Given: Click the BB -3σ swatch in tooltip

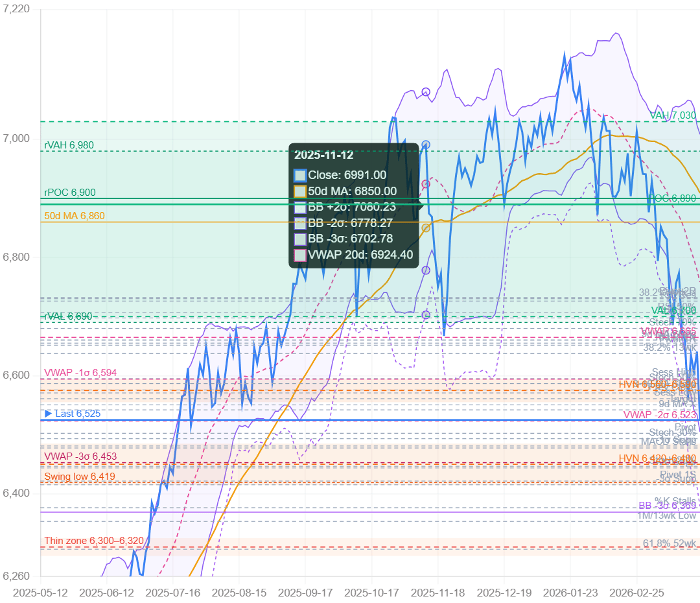Looking at the screenshot, I should pyautogui.click(x=300, y=239).
